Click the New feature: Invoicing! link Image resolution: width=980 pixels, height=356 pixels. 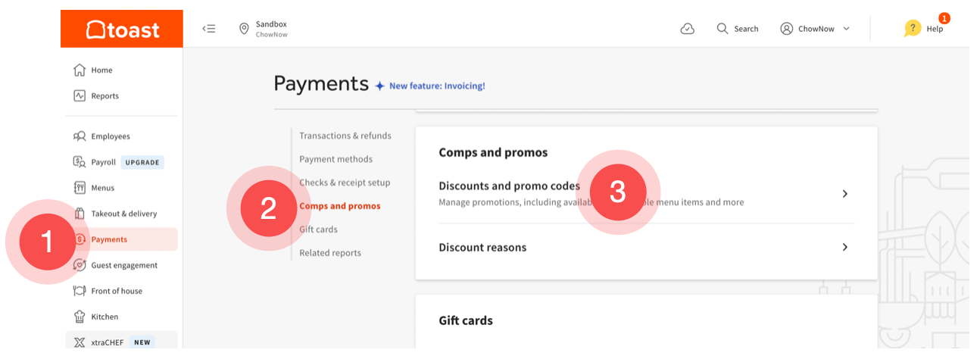pos(437,86)
